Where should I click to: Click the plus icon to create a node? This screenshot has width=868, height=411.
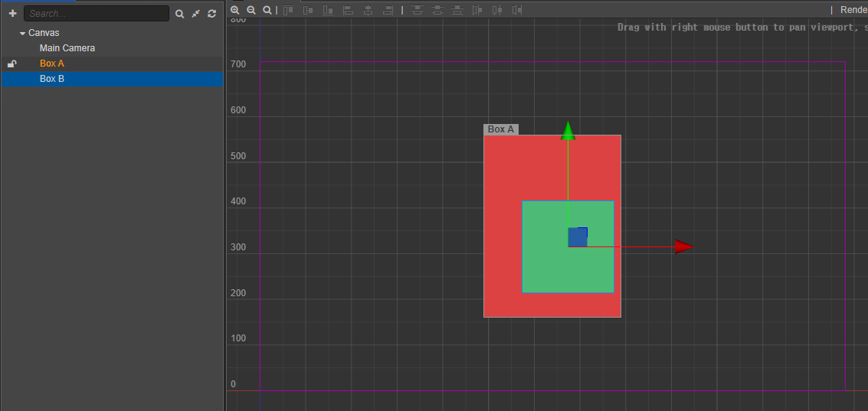(13, 13)
